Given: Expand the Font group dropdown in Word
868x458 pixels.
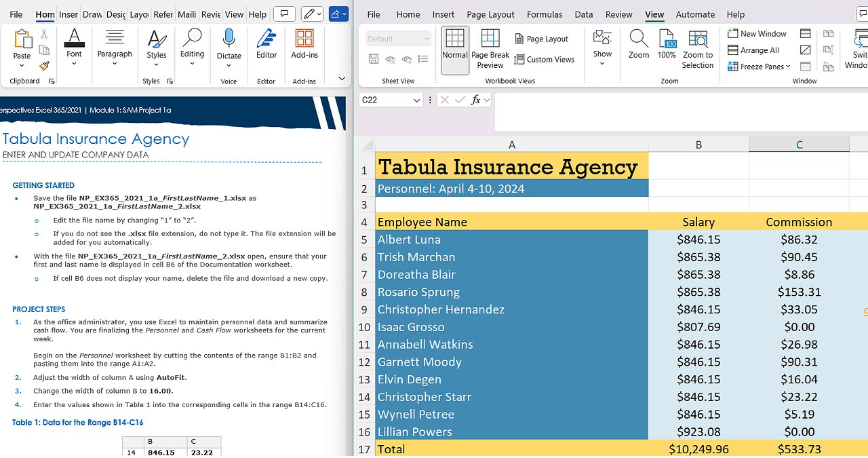Looking at the screenshot, I should (74, 63).
